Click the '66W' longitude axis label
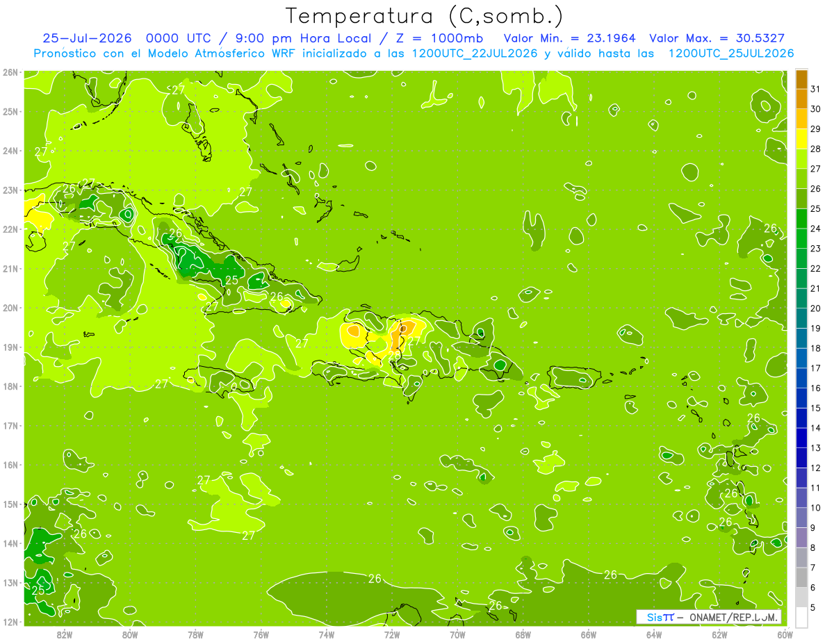 589,634
